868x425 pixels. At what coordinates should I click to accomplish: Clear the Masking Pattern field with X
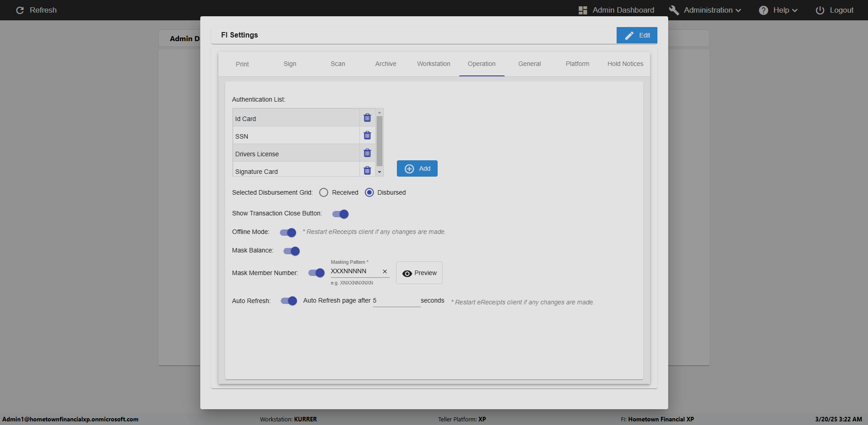pyautogui.click(x=385, y=271)
